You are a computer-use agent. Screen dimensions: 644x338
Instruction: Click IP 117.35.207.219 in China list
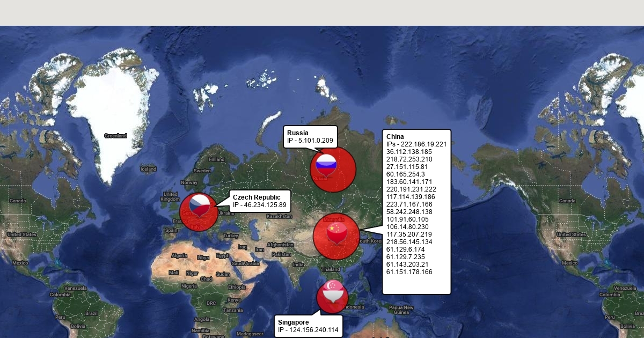(x=409, y=234)
